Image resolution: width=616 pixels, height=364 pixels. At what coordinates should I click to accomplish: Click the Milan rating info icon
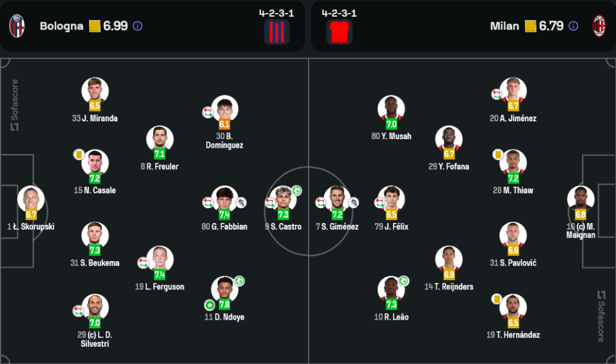(x=573, y=26)
